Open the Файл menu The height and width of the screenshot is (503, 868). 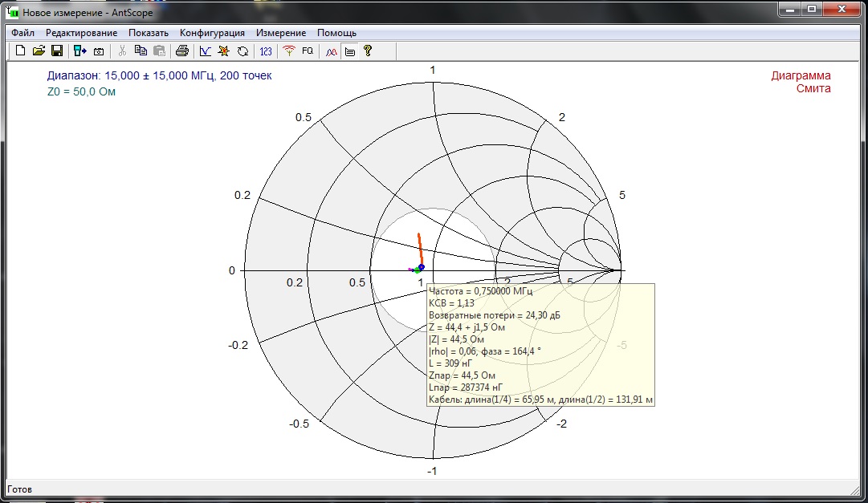22,33
